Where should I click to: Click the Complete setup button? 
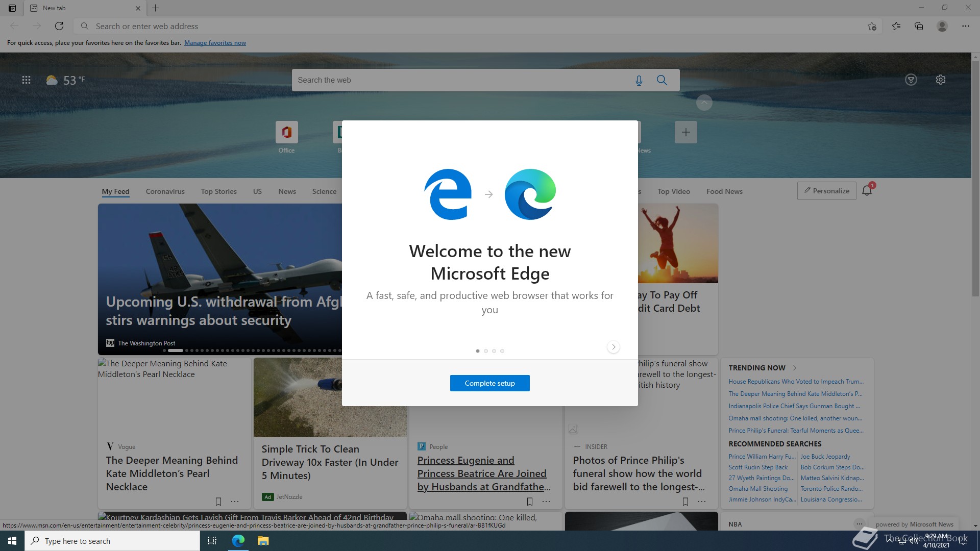pos(489,383)
